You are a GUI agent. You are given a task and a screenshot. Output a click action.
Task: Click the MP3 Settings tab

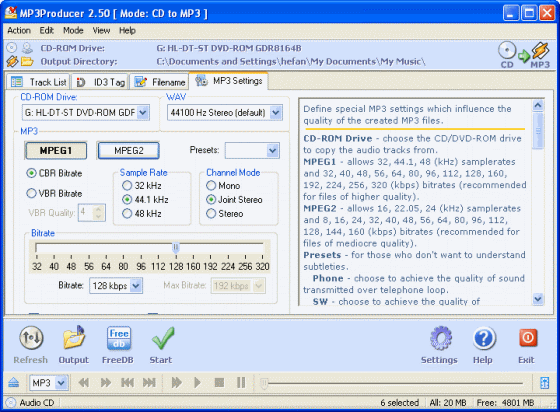[229, 81]
